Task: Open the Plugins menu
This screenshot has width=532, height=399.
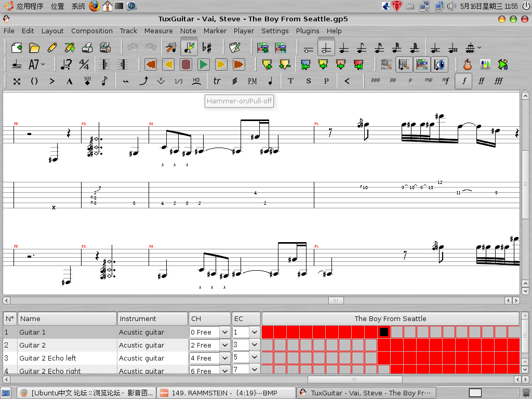Action: (308, 31)
